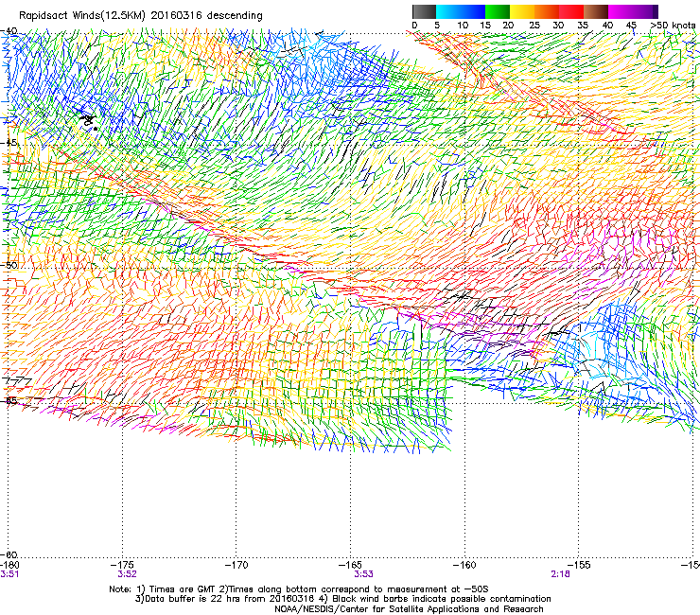Select the blue 5-15 knots legend swatch
This screenshot has height=615, width=700.
[x=461, y=11]
